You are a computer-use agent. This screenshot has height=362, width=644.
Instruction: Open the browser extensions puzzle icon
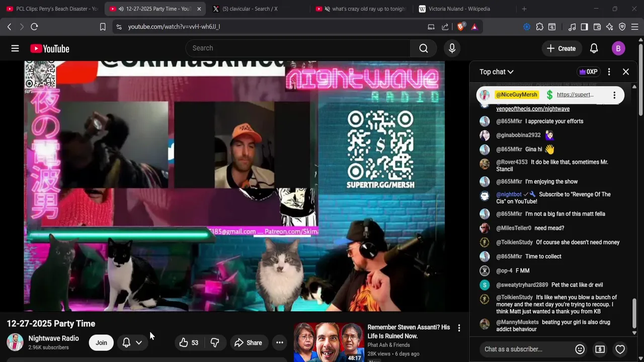pyautogui.click(x=539, y=27)
